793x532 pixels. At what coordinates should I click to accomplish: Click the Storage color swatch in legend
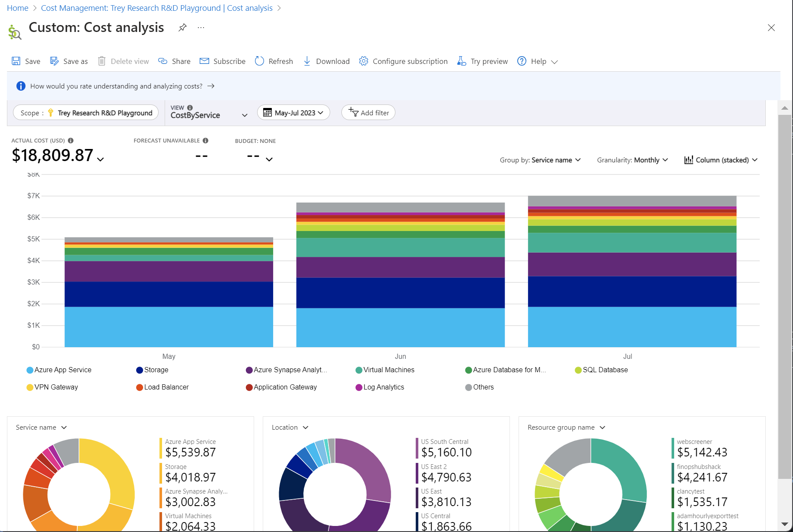140,370
